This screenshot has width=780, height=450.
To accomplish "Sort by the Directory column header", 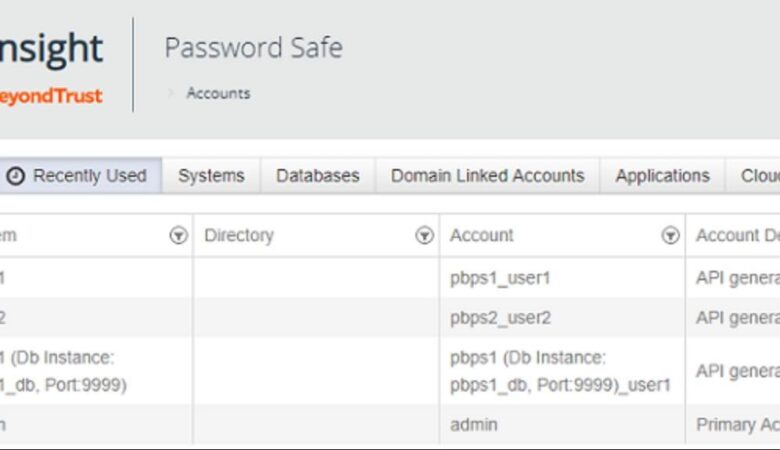I will [x=239, y=235].
